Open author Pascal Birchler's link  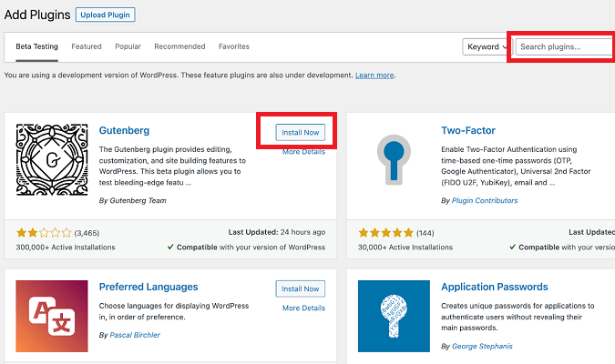click(135, 335)
